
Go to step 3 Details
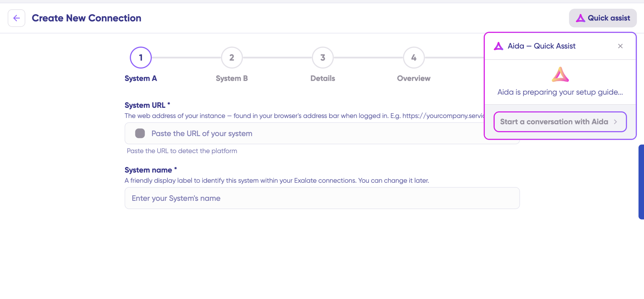click(x=323, y=58)
